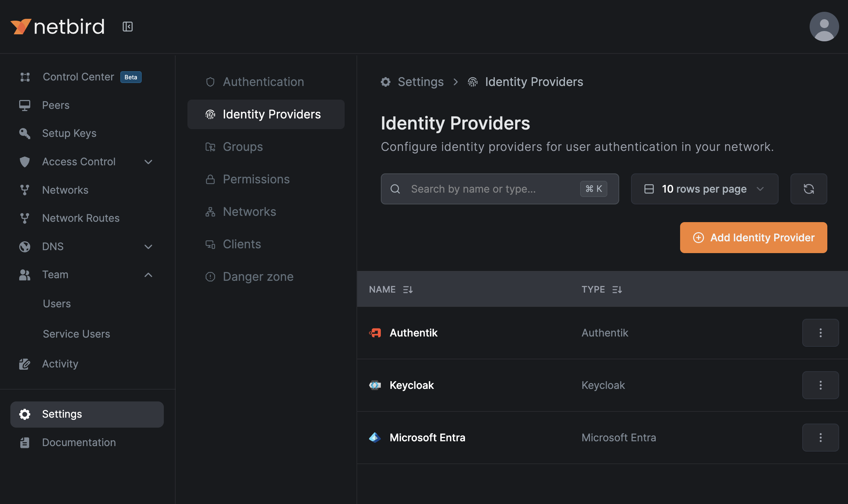Image resolution: width=848 pixels, height=504 pixels.
Task: Expand the Access Control section
Action: click(x=148, y=162)
